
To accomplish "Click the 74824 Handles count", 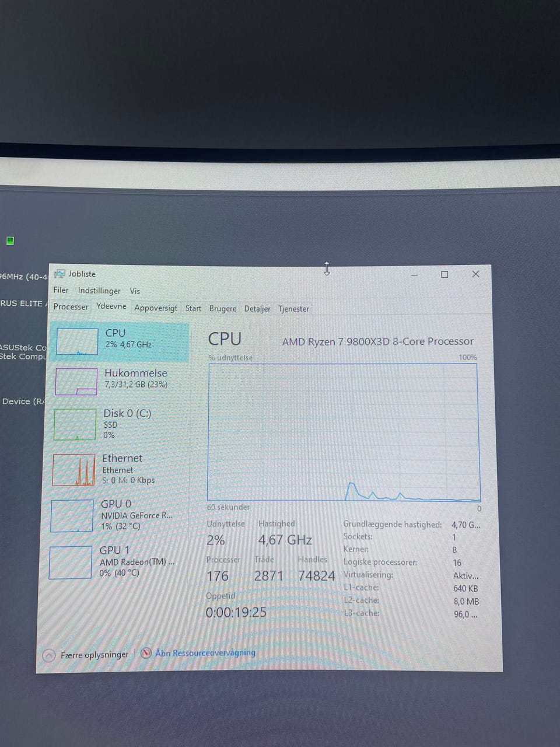I will click(x=317, y=576).
